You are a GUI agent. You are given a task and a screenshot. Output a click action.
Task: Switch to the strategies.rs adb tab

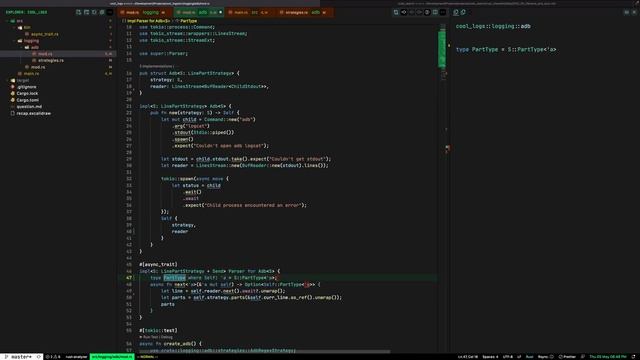pyautogui.click(x=305, y=13)
